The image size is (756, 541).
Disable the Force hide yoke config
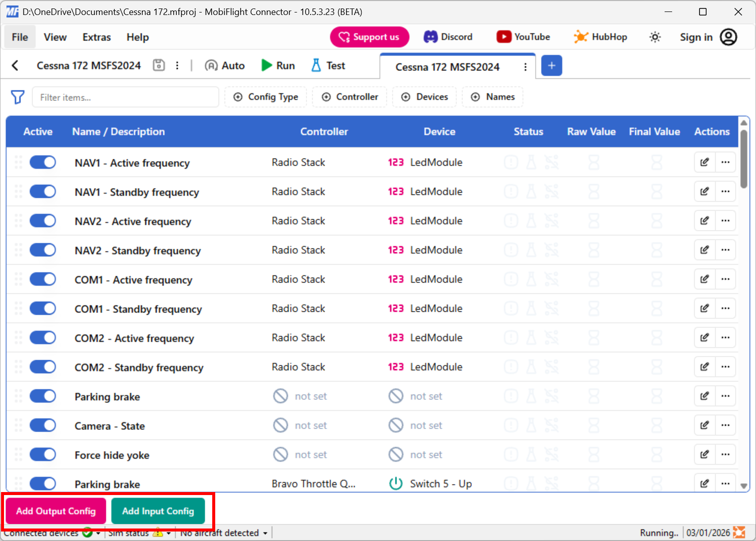pos(42,454)
